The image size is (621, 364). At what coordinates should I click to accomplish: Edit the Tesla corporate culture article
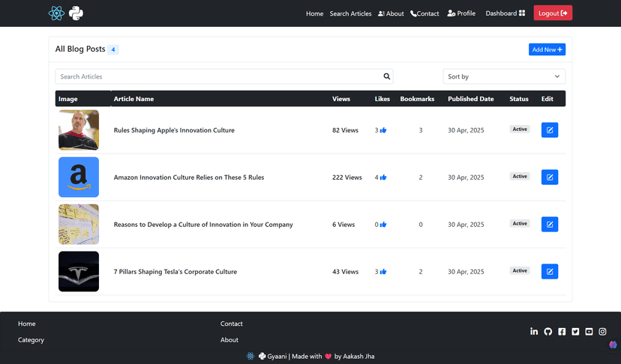549,272
